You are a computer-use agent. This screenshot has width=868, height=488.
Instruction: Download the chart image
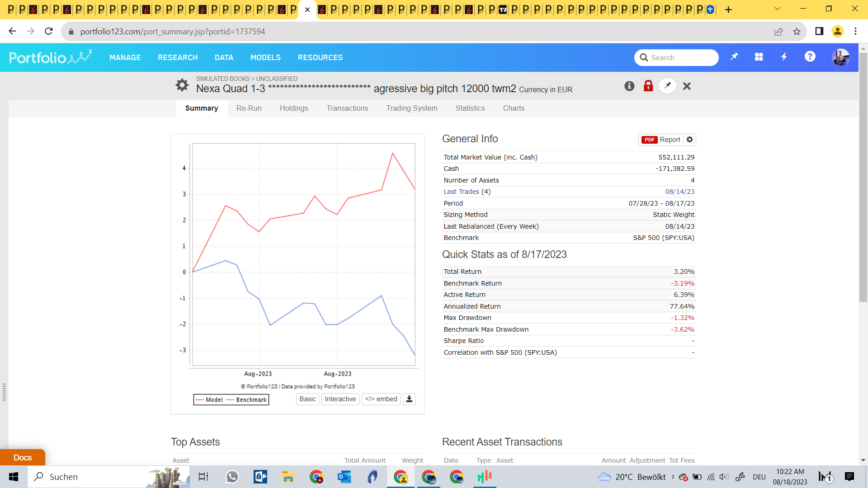tap(409, 399)
